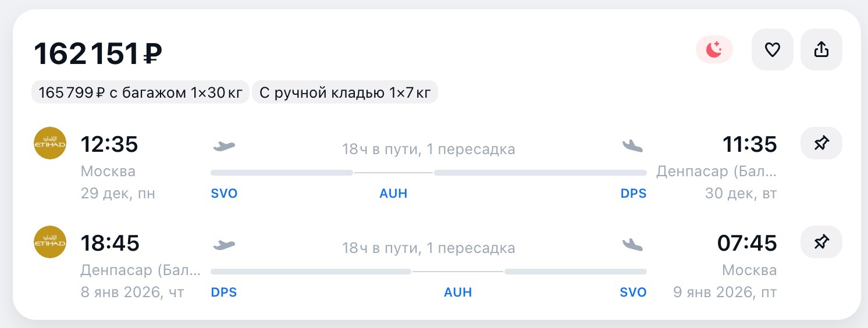Click the pink night flight moon badge
The height and width of the screenshot is (328, 868).
coord(714,50)
